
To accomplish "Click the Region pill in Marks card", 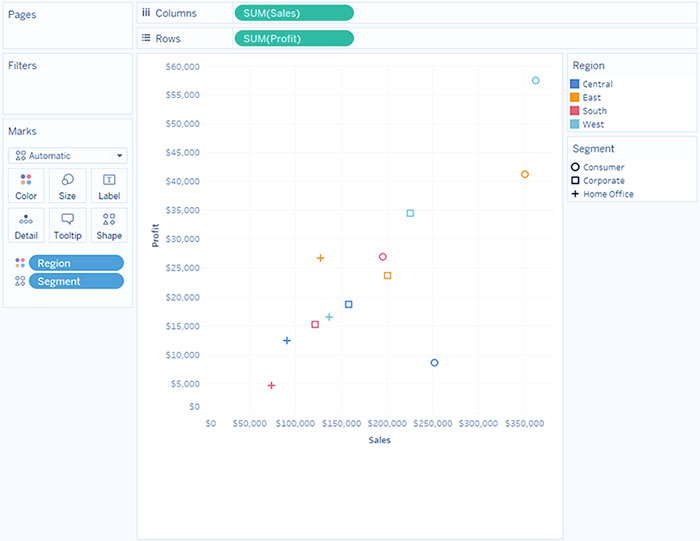I will pyautogui.click(x=76, y=263).
